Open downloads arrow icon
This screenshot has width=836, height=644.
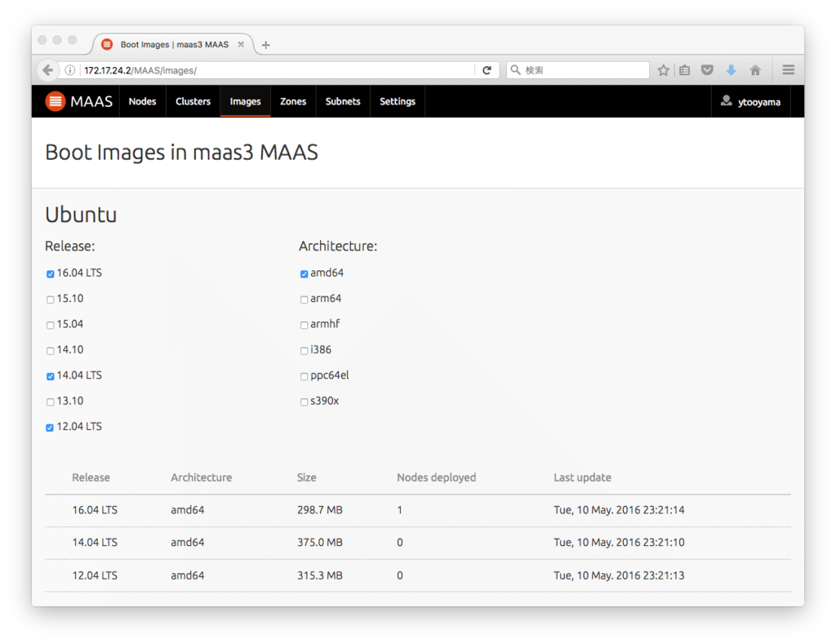(x=731, y=70)
